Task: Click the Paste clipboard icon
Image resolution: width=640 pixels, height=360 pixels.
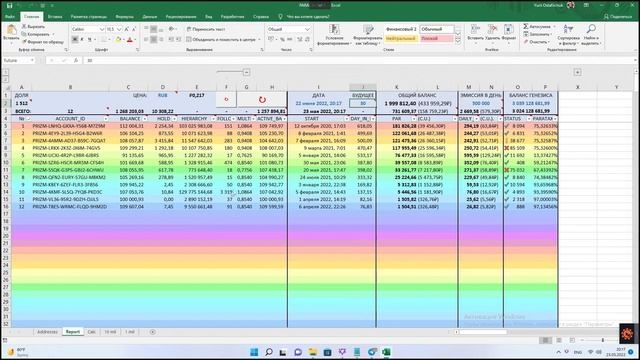Action: (11, 30)
